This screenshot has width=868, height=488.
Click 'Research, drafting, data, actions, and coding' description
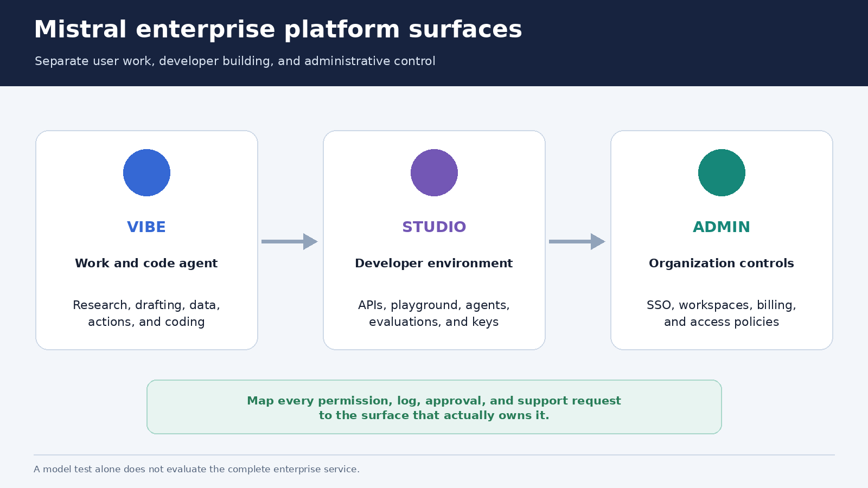click(x=146, y=313)
